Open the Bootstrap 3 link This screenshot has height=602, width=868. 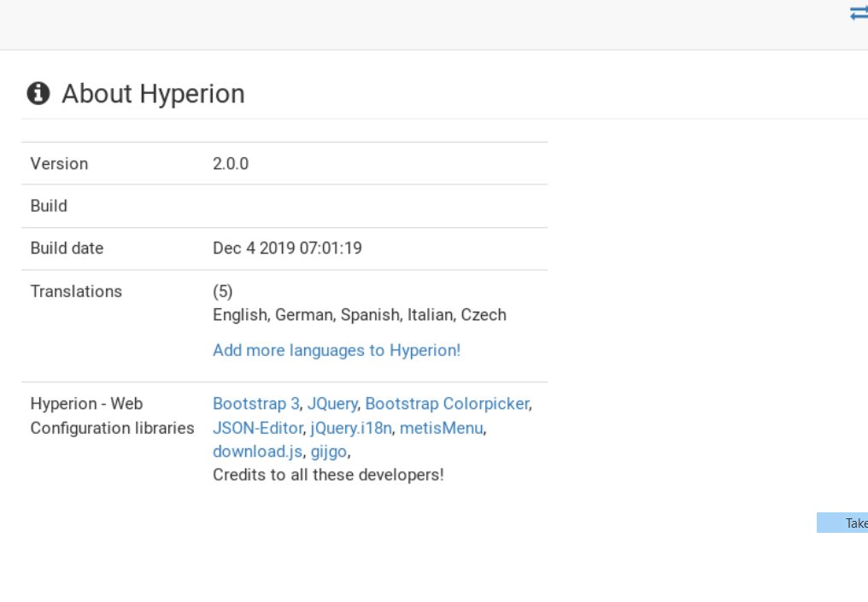(x=256, y=404)
